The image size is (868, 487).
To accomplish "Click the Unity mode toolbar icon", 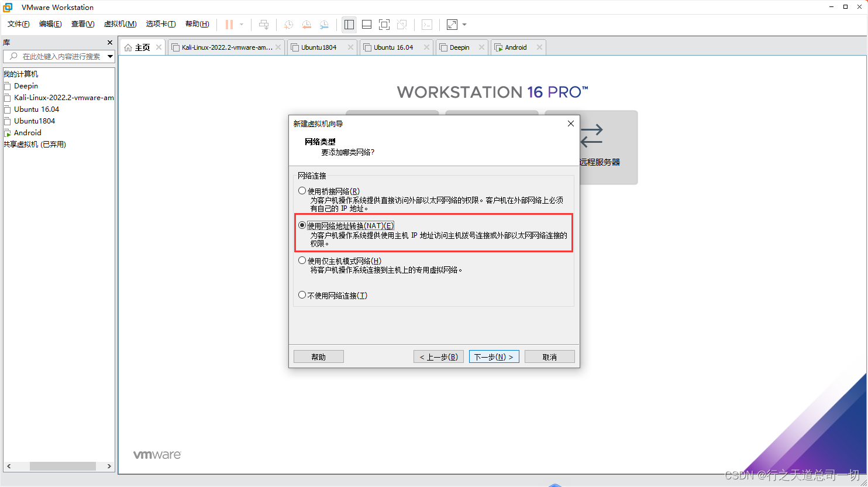I will pyautogui.click(x=402, y=25).
